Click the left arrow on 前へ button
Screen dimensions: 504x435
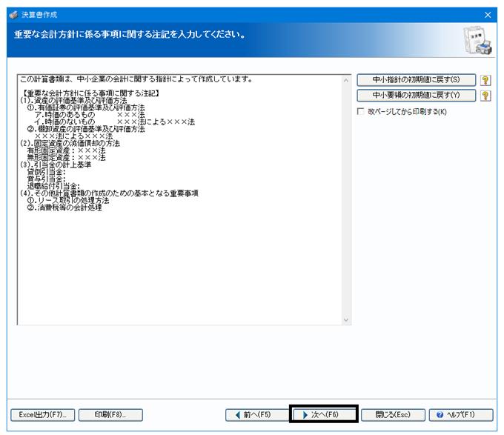(238, 415)
